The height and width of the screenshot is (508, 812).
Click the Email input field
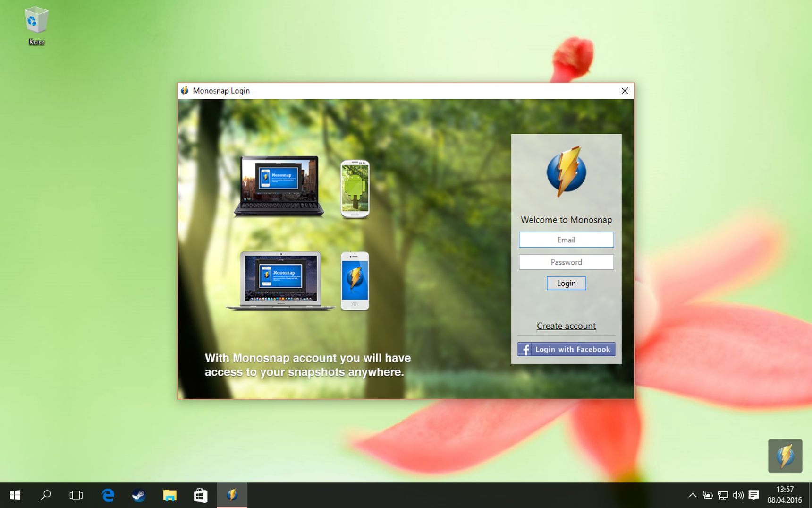566,240
